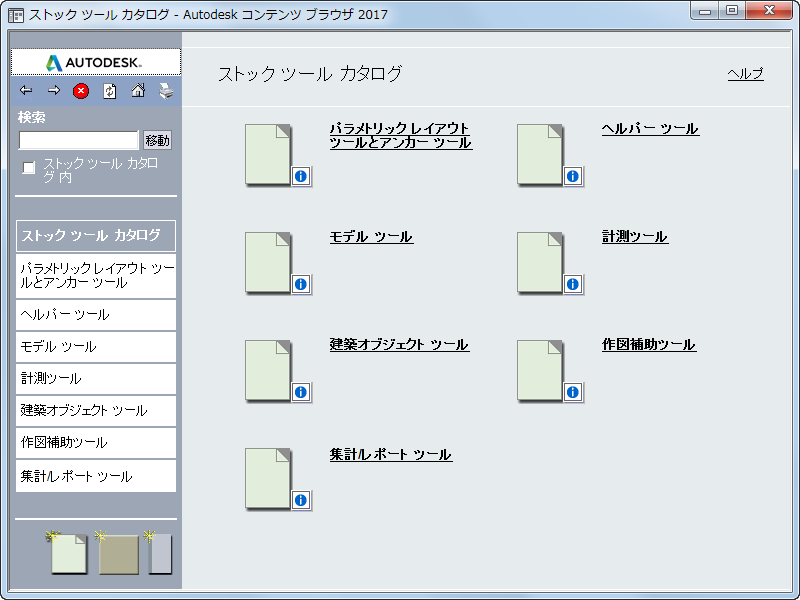Open 建築オブジェクト ツール page thumbnail icon

[x=268, y=370]
